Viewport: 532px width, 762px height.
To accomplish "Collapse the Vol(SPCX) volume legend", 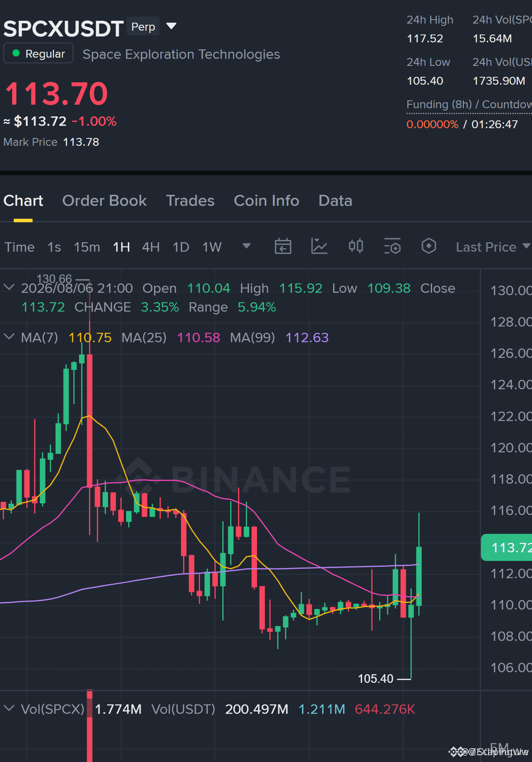I will coord(9,708).
